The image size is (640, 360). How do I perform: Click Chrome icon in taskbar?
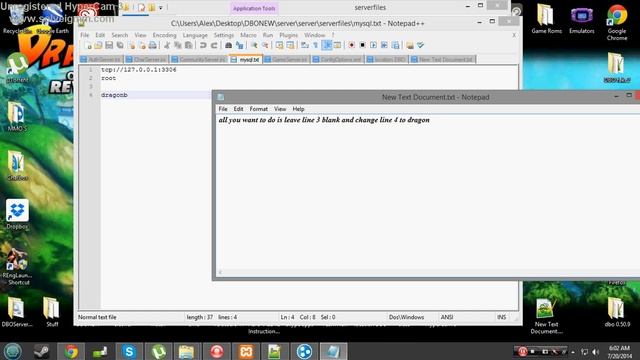pos(71,351)
